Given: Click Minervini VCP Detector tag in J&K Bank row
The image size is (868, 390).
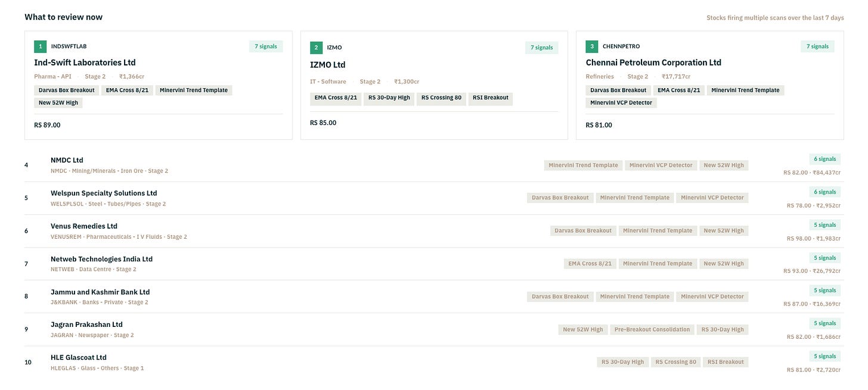Looking at the screenshot, I should tap(712, 297).
